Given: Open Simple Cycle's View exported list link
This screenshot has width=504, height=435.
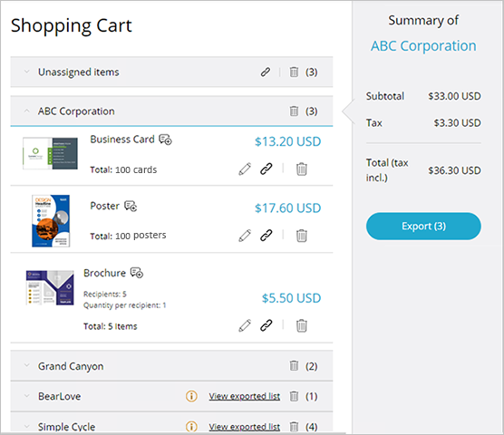Looking at the screenshot, I should coord(244,427).
